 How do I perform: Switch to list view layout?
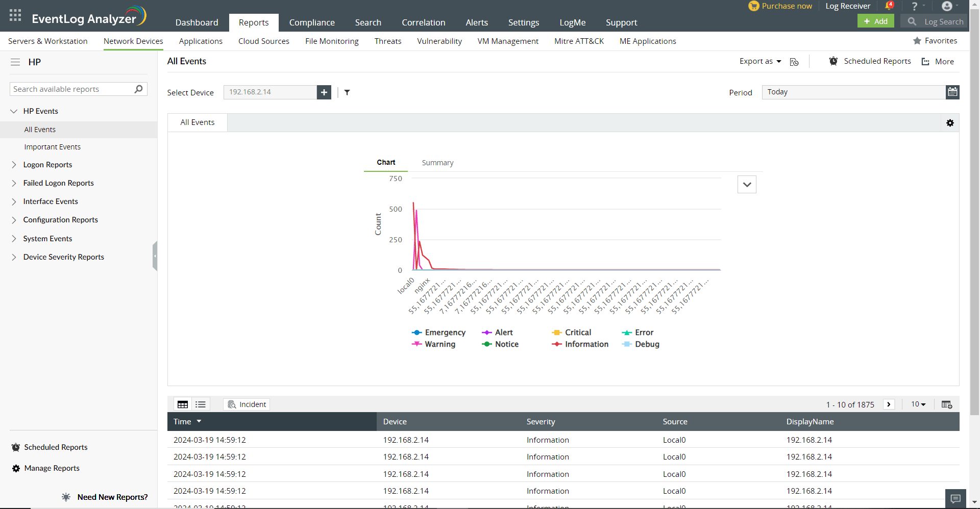coord(201,404)
